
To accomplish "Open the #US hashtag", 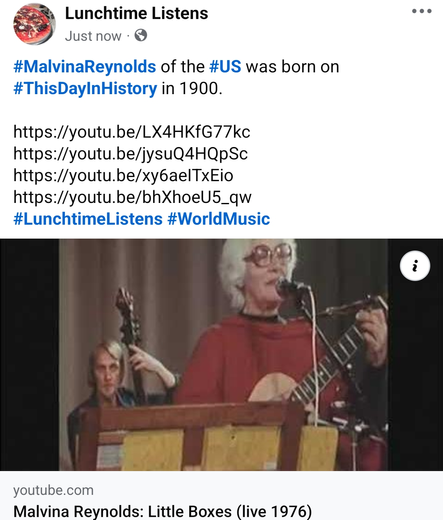I will [x=225, y=66].
